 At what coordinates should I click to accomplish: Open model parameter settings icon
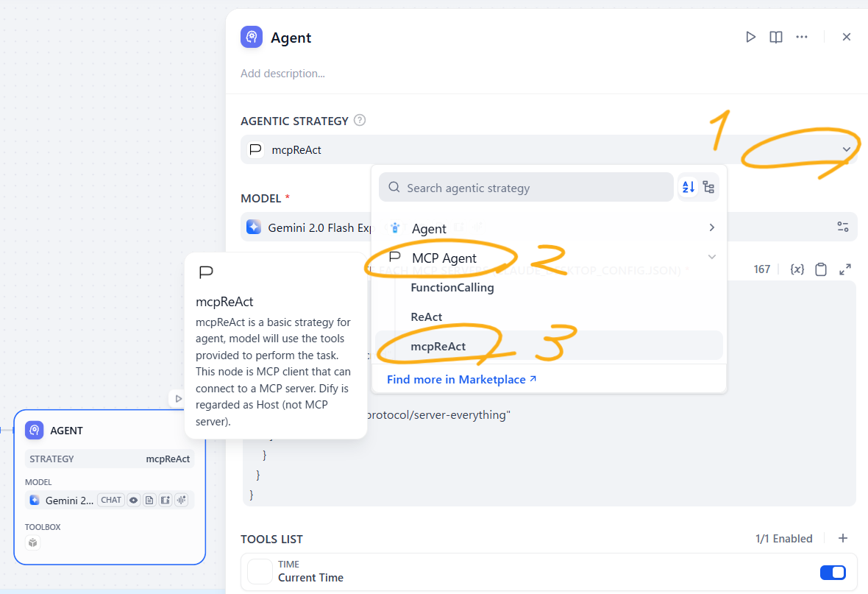pyautogui.click(x=842, y=227)
